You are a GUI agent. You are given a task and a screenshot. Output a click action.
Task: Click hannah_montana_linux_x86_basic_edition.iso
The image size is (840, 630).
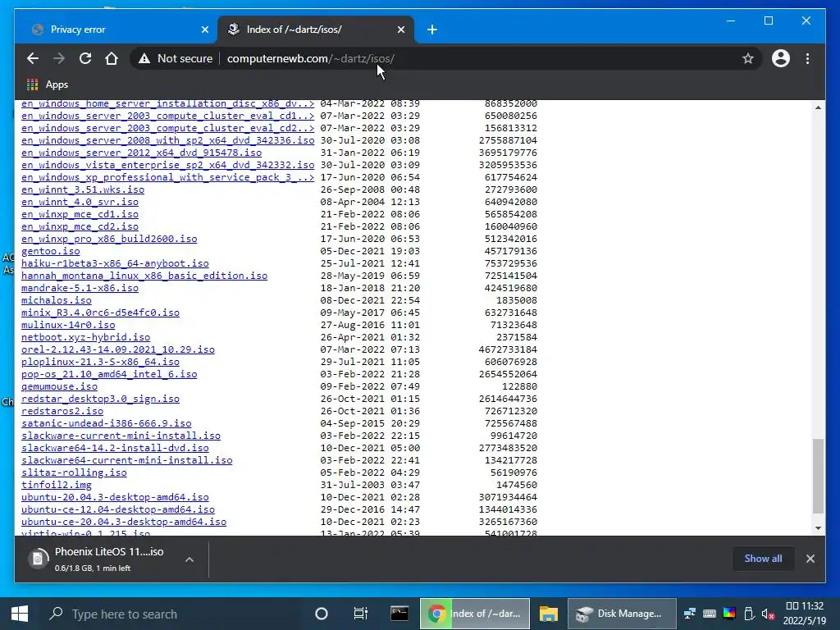[x=144, y=276]
